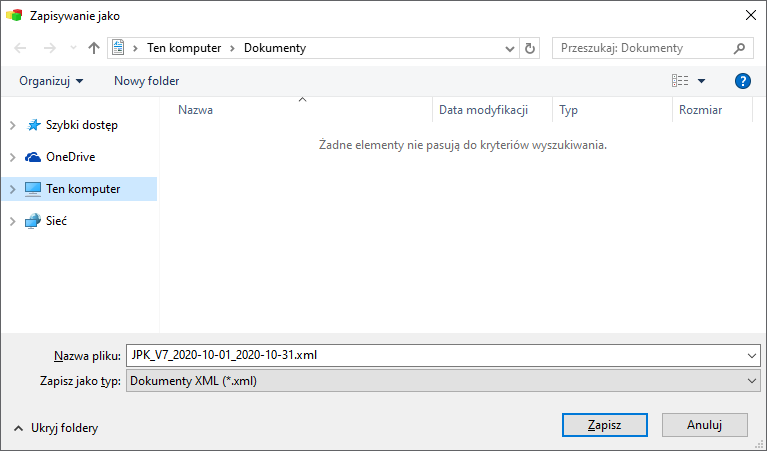The image size is (767, 451).
Task: Click the forward navigation arrow
Action: [x=49, y=48]
